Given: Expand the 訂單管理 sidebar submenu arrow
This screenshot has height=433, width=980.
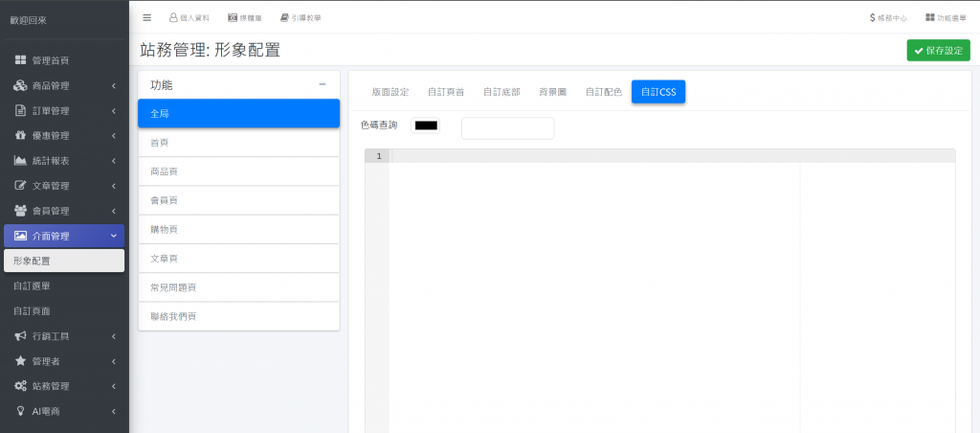Looking at the screenshot, I should 113,111.
